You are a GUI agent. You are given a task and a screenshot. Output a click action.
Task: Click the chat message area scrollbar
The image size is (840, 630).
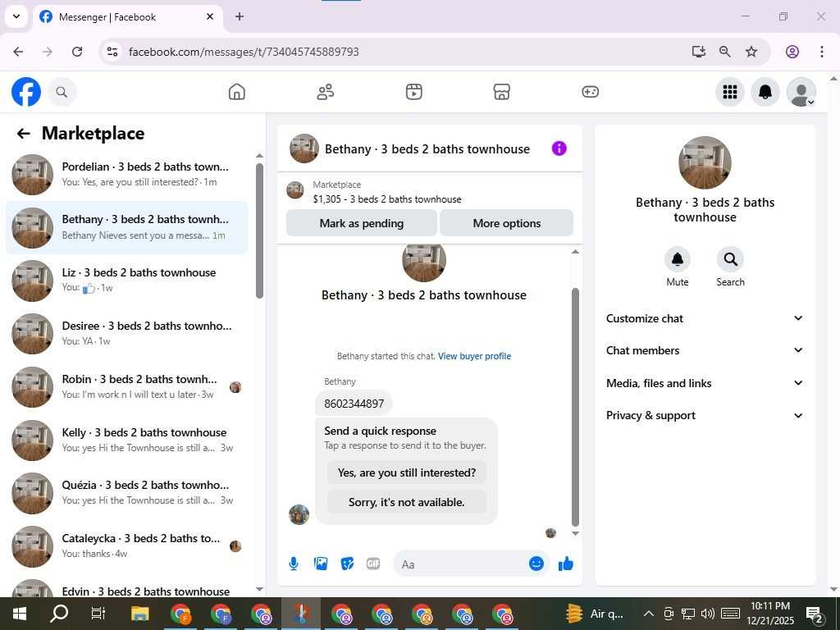coord(575,407)
